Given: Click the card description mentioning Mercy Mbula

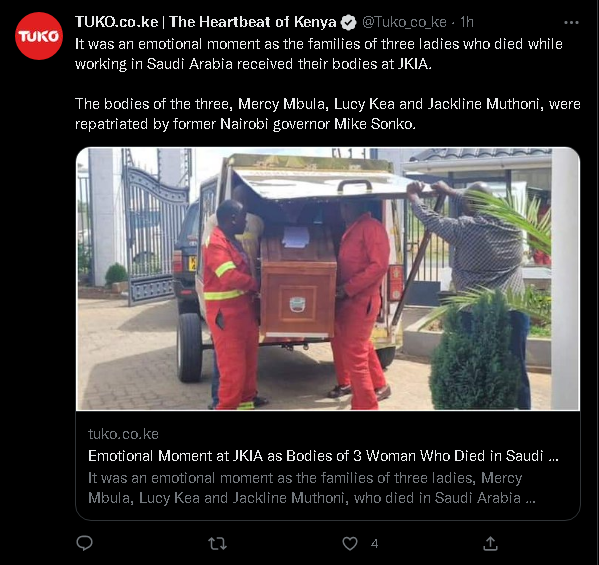Looking at the screenshot, I should coord(311,488).
